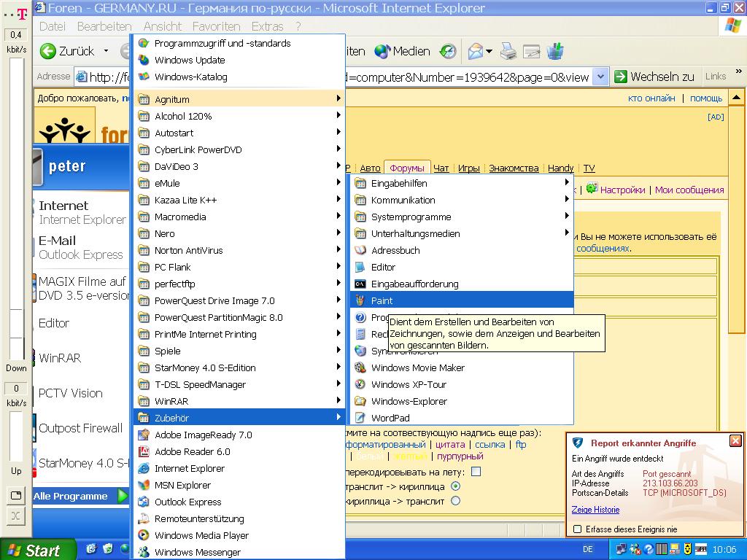
Task: Click the Windows XP-Tour icon
Action: click(x=360, y=384)
